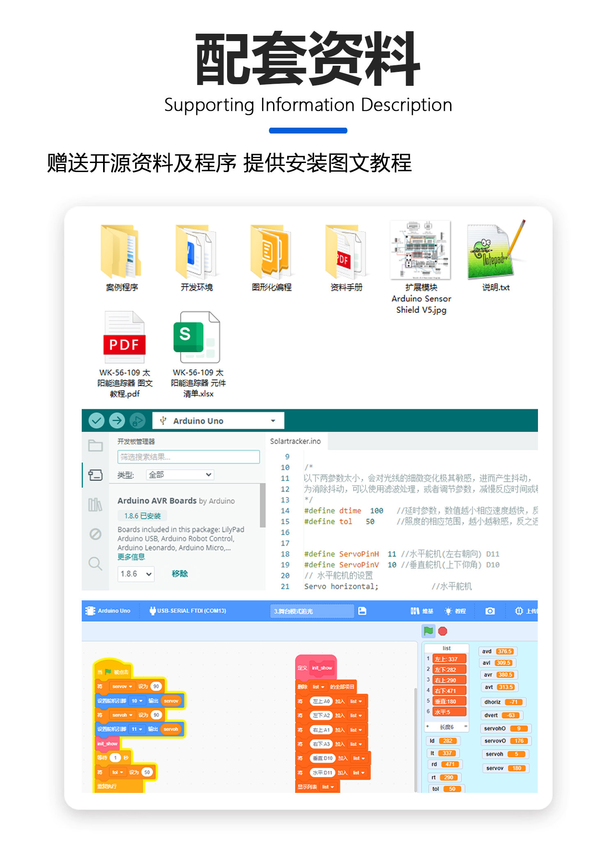Click the camera screenshot icon in blue toolbar

490,611
